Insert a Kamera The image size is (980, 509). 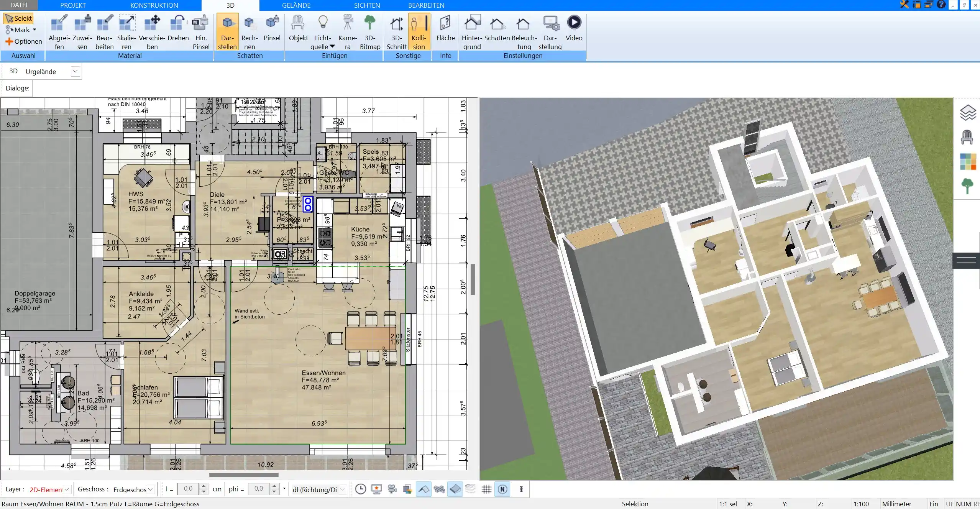(x=348, y=32)
